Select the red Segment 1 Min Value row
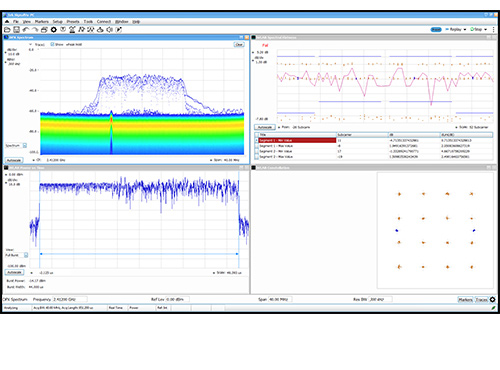 click(297, 140)
